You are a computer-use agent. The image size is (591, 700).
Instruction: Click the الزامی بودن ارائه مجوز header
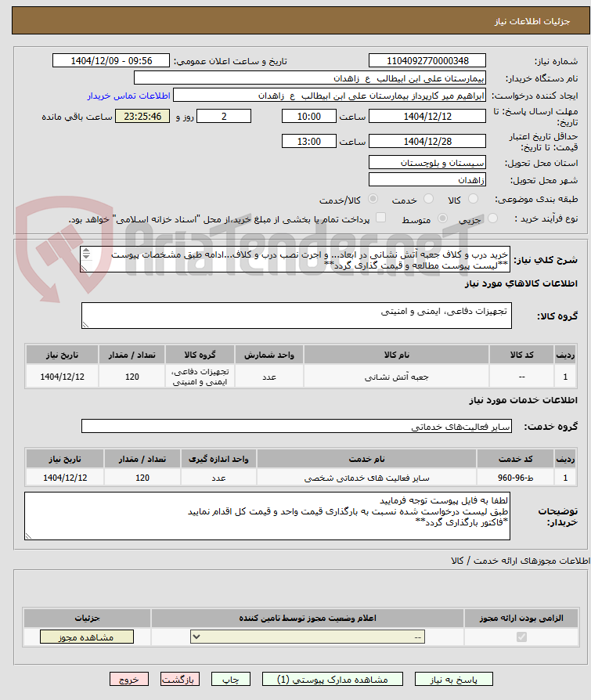coord(521,618)
